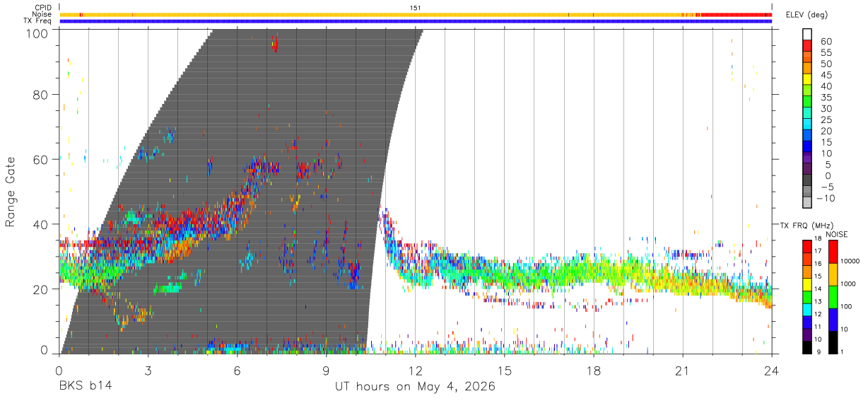Screen dimensions: 868x401
Task: Click the y-axis tick label '80'
Action: (42, 94)
